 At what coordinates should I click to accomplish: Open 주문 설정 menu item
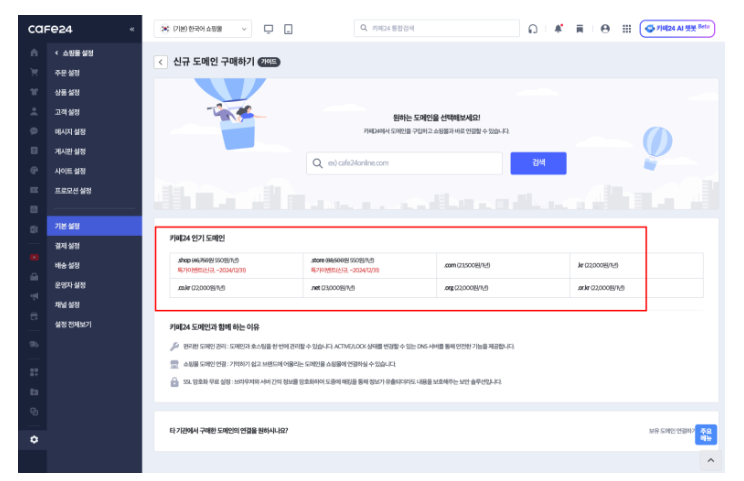pyautogui.click(x=67, y=73)
